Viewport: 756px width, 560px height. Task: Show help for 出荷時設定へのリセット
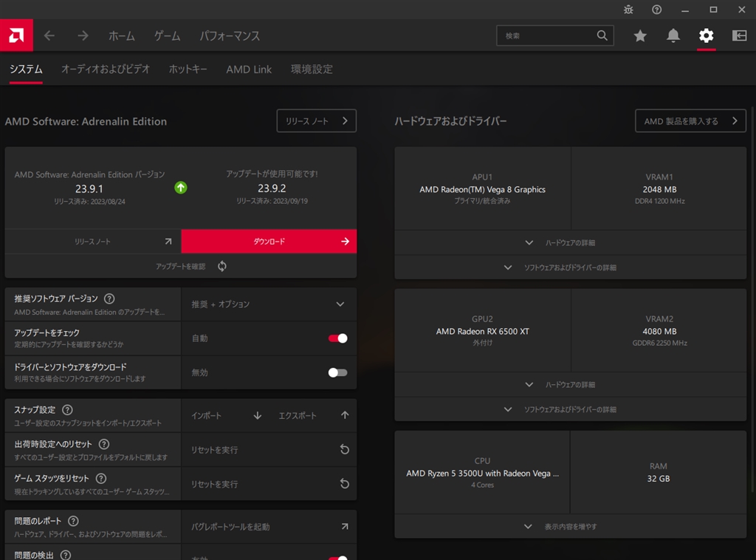pos(103,444)
